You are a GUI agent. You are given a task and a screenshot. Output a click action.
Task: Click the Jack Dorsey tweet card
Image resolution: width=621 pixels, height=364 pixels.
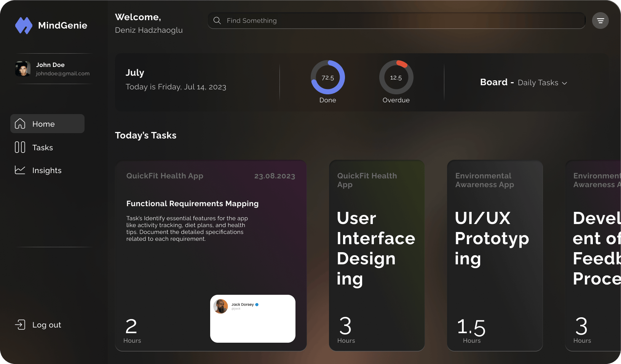click(x=253, y=319)
